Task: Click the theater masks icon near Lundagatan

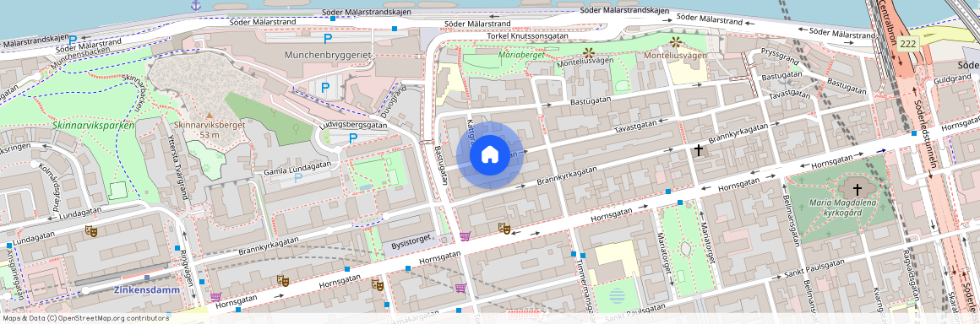Action: [91, 231]
